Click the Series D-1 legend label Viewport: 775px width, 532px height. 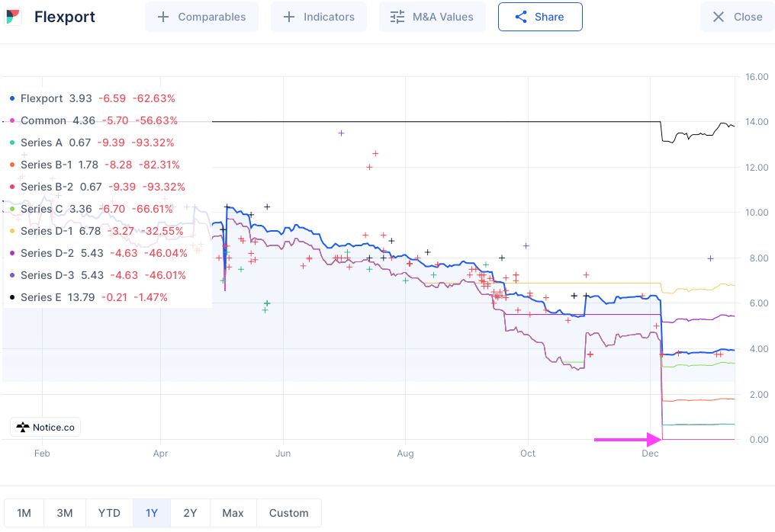[x=47, y=231]
